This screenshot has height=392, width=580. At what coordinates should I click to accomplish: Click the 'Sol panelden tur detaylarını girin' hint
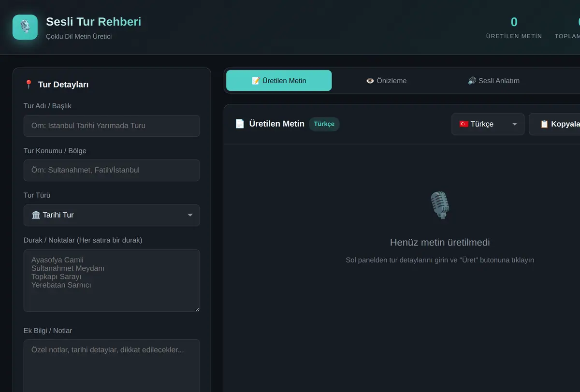[440, 260]
